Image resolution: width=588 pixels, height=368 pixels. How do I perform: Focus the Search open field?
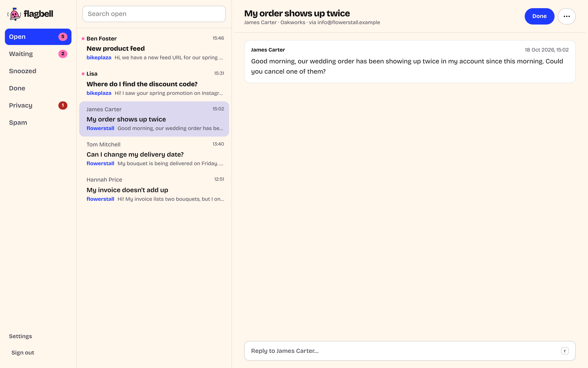[x=154, y=14]
